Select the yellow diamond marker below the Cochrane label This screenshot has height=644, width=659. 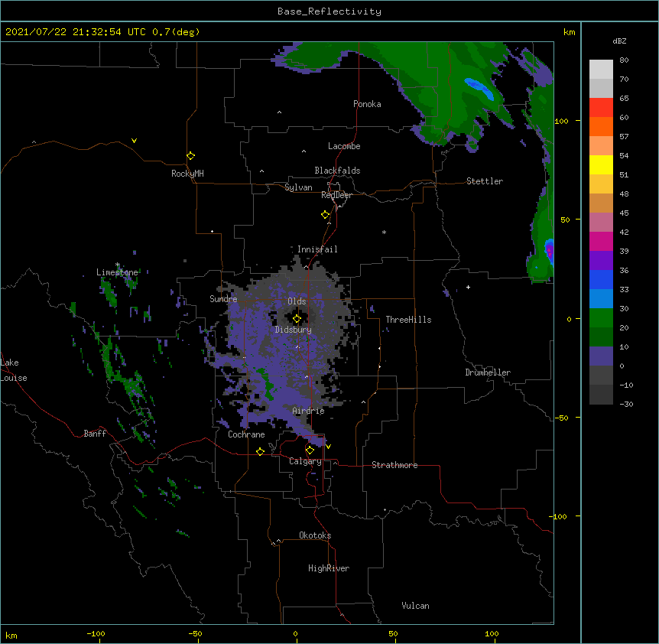(x=260, y=451)
